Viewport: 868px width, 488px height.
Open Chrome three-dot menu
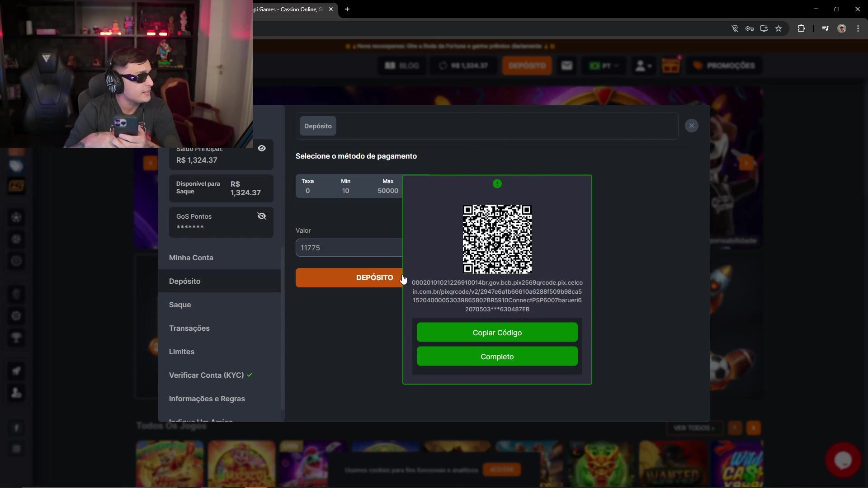coord(858,28)
